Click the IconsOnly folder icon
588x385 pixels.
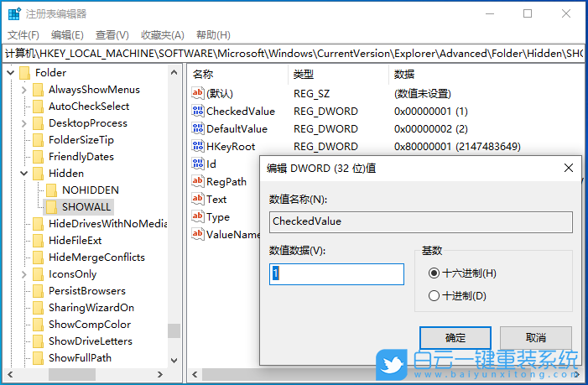click(38, 274)
